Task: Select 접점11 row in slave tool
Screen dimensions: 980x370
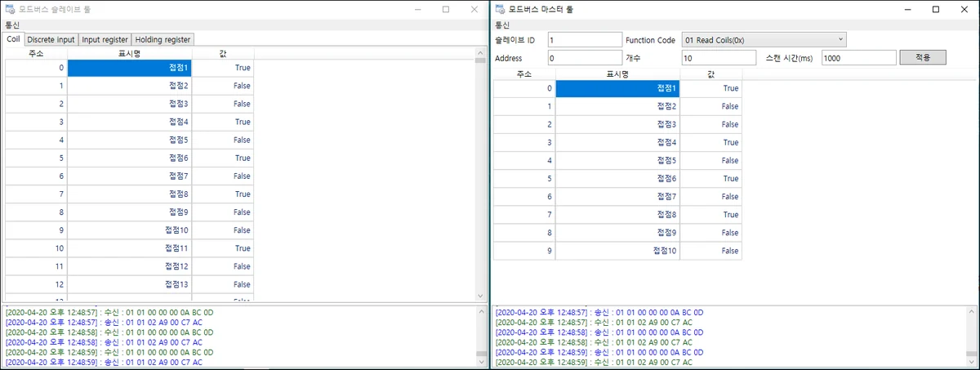Action: 130,248
